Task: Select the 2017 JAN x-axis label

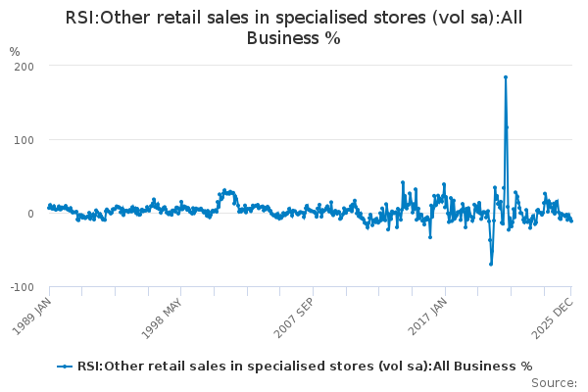Action: click(x=428, y=313)
